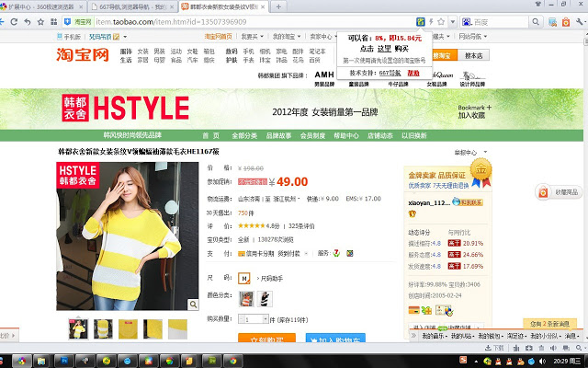Open the apps grid icon in browser toolbar
Screen dimensions: 588x368
pyautogui.click(x=54, y=22)
